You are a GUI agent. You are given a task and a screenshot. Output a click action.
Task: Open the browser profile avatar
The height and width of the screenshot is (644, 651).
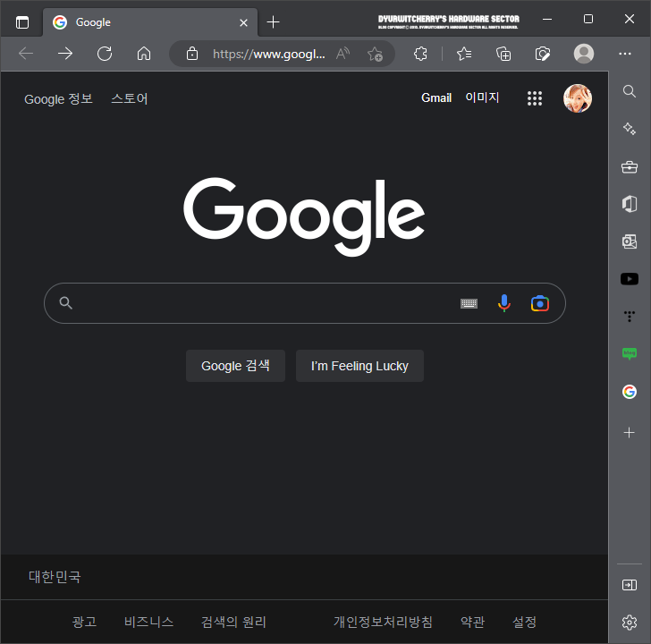(584, 54)
